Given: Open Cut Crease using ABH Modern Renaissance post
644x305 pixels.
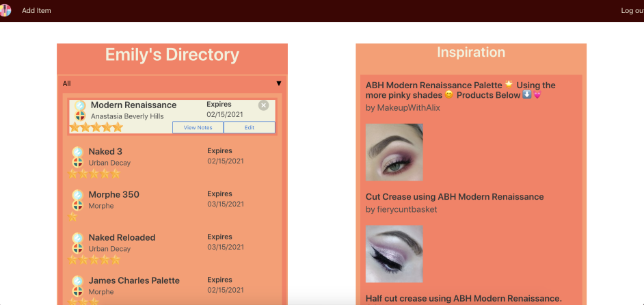Looking at the screenshot, I should click(x=455, y=197).
